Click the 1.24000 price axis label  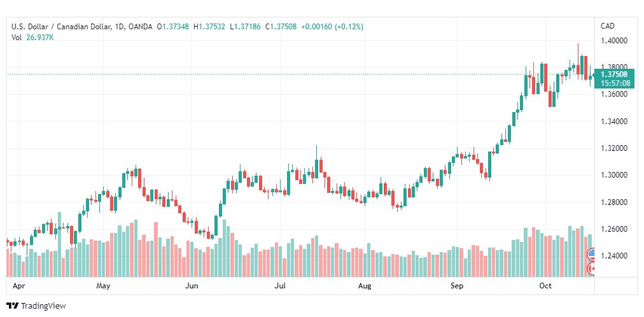click(613, 256)
